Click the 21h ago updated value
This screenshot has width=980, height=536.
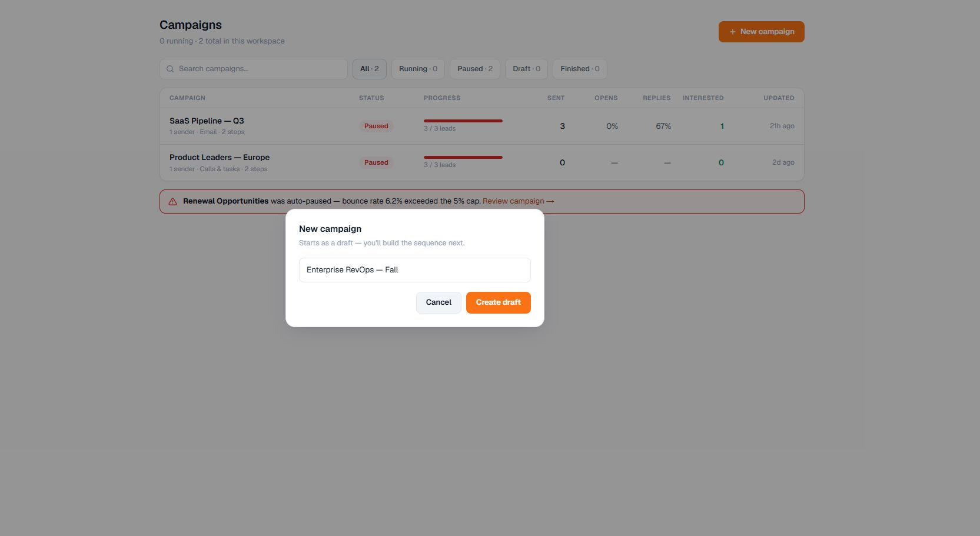coord(782,126)
